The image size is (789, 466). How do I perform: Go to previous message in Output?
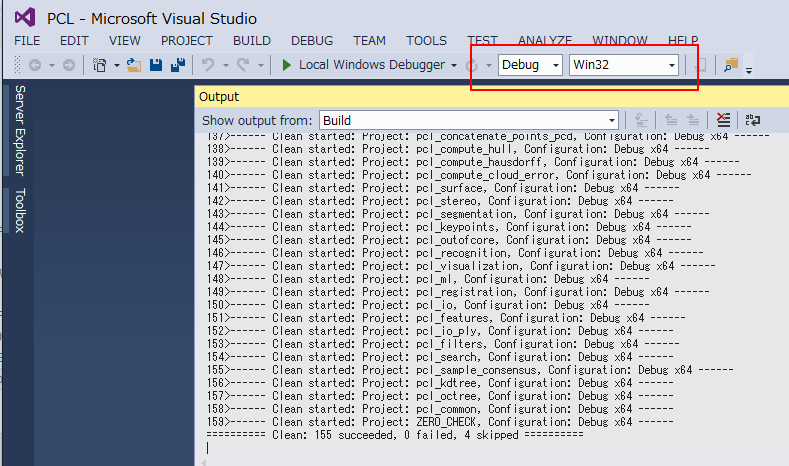[x=671, y=120]
